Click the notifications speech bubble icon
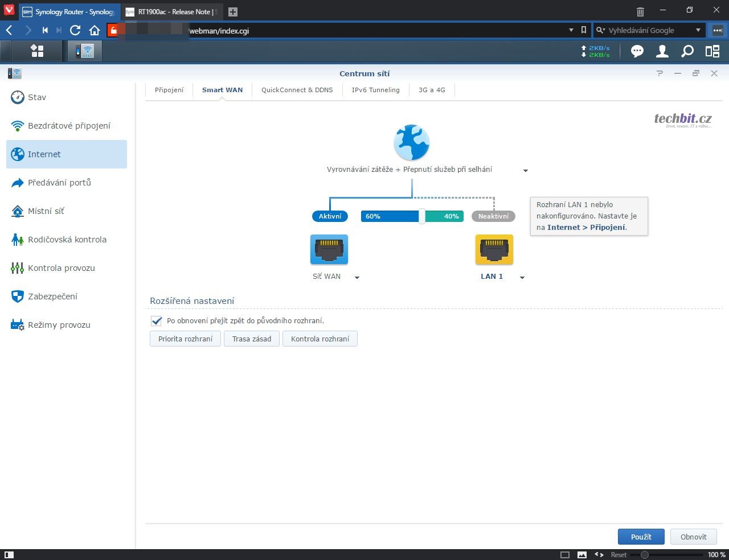 pyautogui.click(x=637, y=52)
